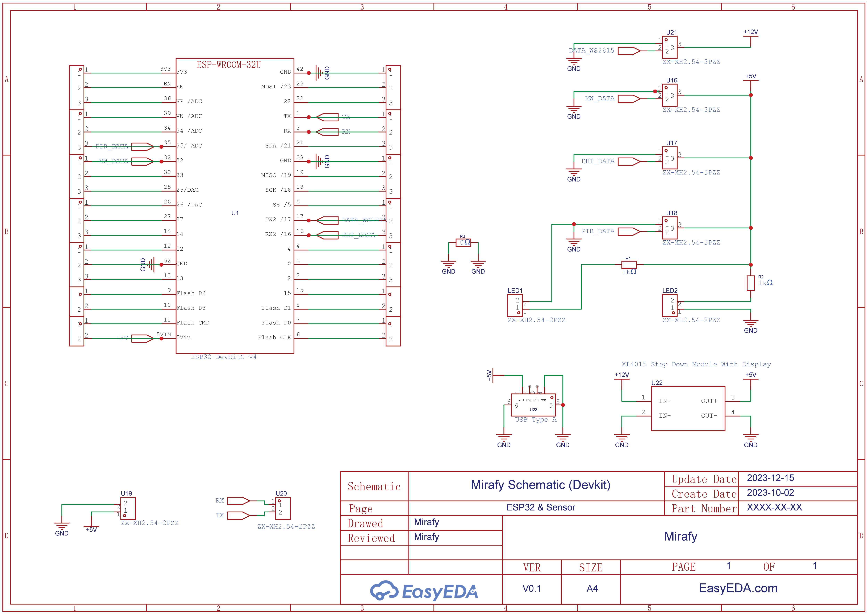
Task: Click the ESP32 & Sensor page name
Action: (541, 508)
